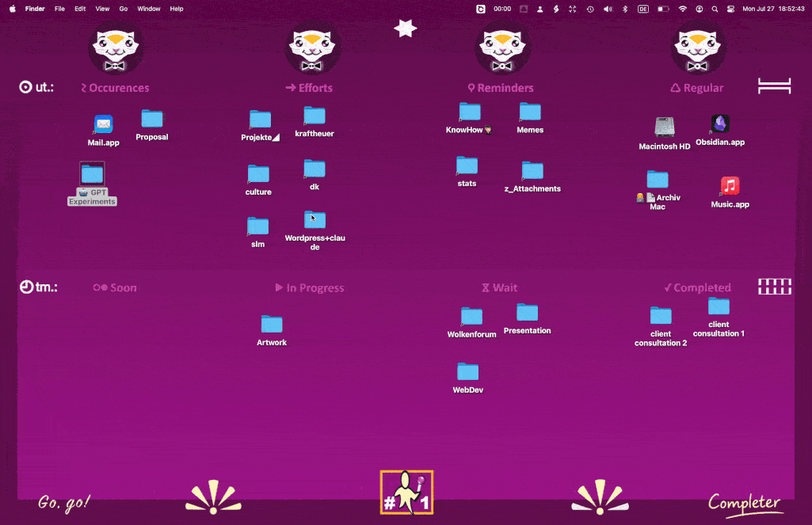Select the Wordpress+claude folder
Viewport: 812px width, 525px height.
click(x=315, y=220)
